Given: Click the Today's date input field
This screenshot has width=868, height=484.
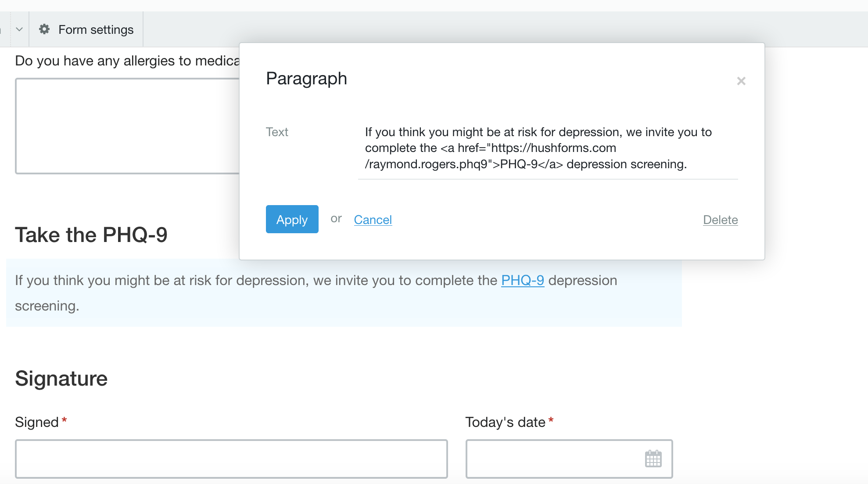Looking at the screenshot, I should pyautogui.click(x=553, y=459).
